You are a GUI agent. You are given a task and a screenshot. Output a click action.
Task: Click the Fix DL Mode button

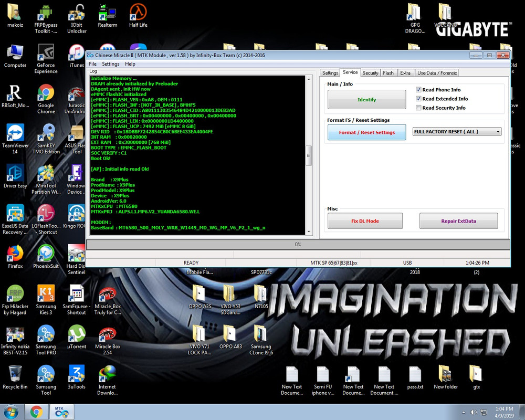point(365,221)
